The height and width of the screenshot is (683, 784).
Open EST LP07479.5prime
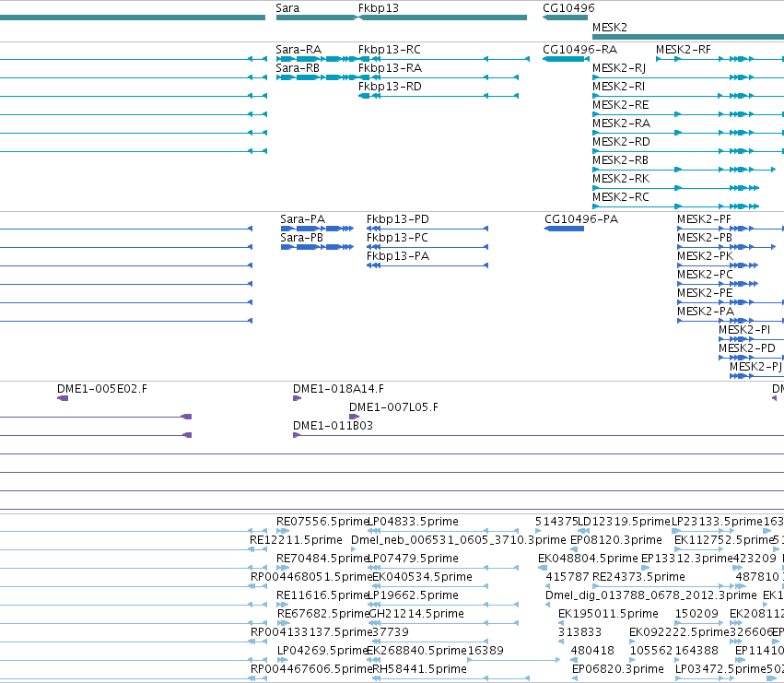click(x=413, y=559)
